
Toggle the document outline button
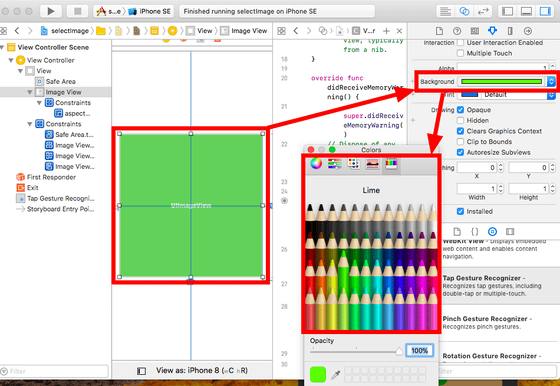click(x=141, y=371)
